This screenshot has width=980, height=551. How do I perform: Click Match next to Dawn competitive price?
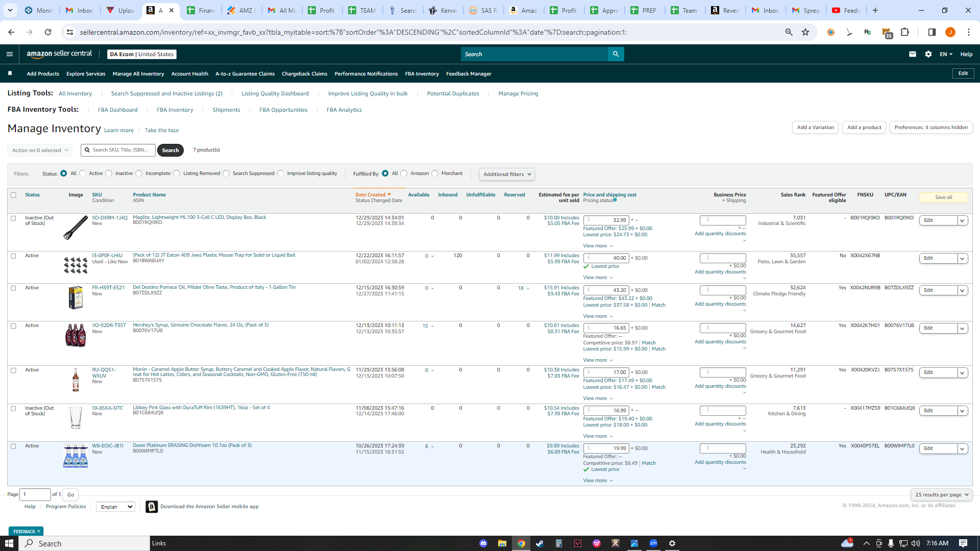pyautogui.click(x=649, y=463)
